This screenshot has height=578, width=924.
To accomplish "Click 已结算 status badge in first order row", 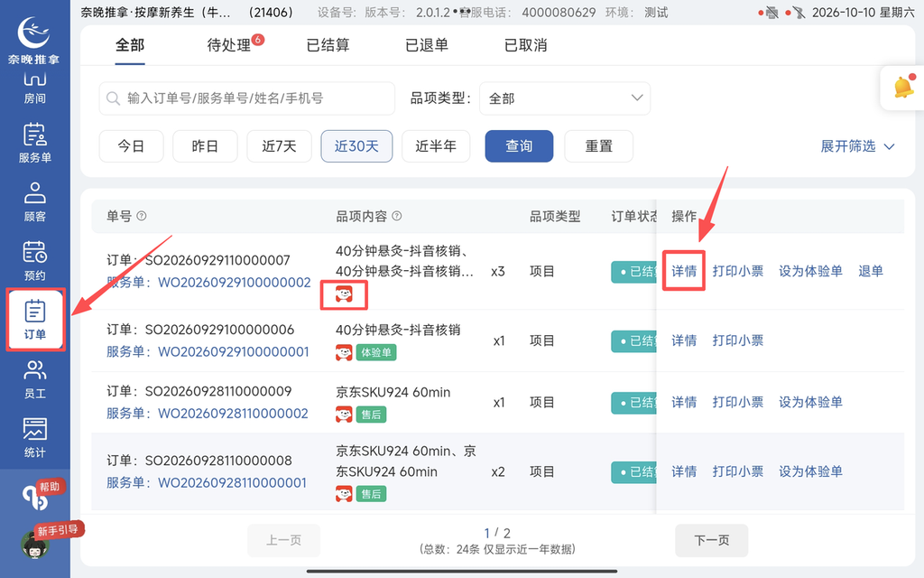I will click(634, 271).
